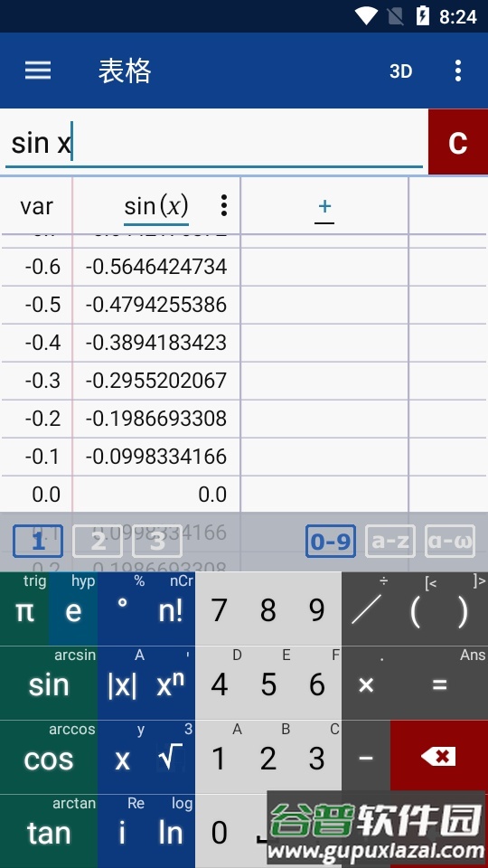Tap the power xⁿ key
Image resolution: width=488 pixels, height=868 pixels.
tap(171, 684)
